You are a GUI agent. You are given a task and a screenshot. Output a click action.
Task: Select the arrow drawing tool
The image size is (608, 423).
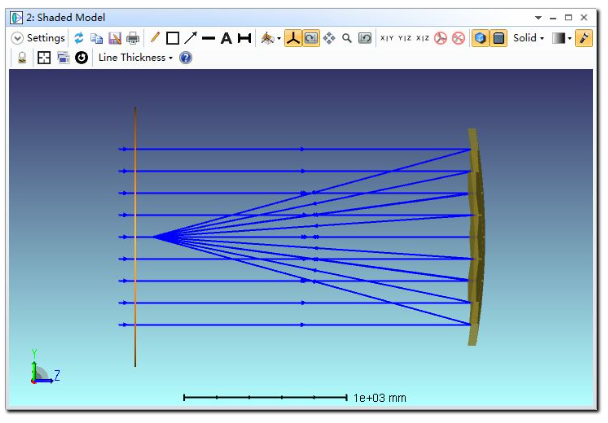point(190,38)
